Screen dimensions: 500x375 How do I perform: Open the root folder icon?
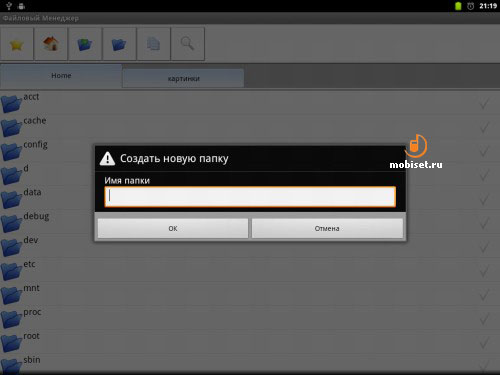pyautogui.click(x=11, y=343)
